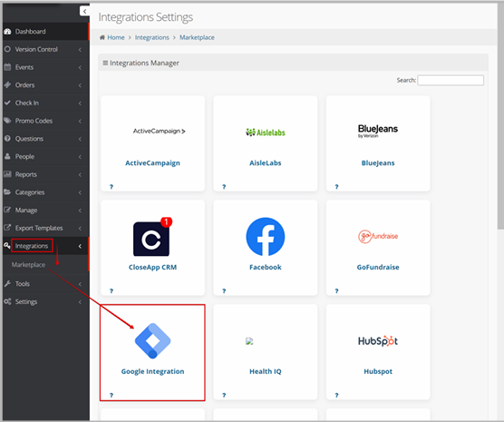Screen dimensions: 504x422
Task: Open help for AisleLabs card
Action: [x=224, y=186]
